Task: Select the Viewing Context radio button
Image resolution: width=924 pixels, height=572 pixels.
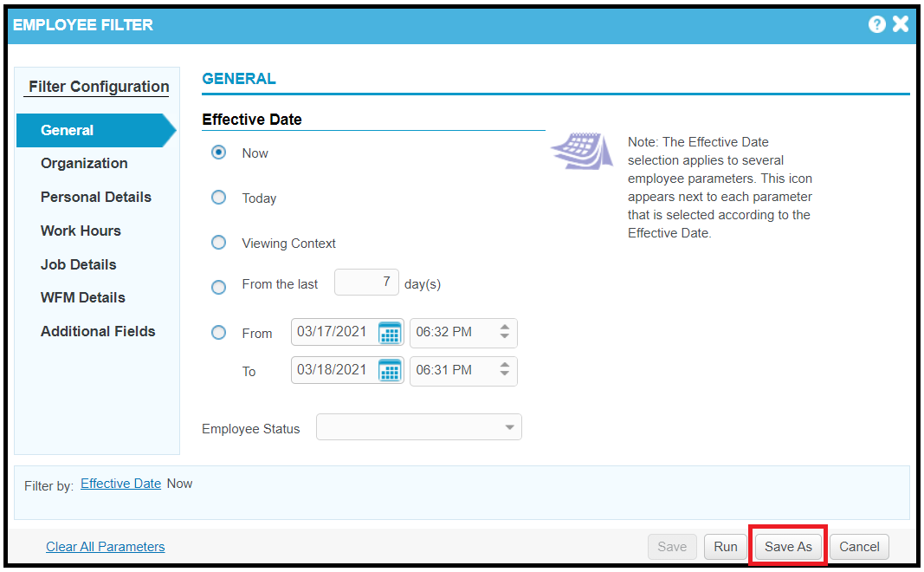Action: point(218,243)
